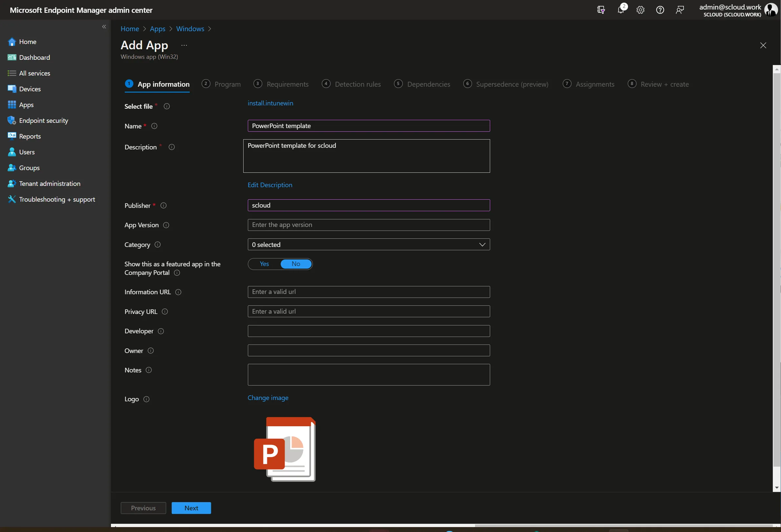The image size is (781, 532).
Task: Open Dashboard from the sidebar
Action: coord(29,57)
